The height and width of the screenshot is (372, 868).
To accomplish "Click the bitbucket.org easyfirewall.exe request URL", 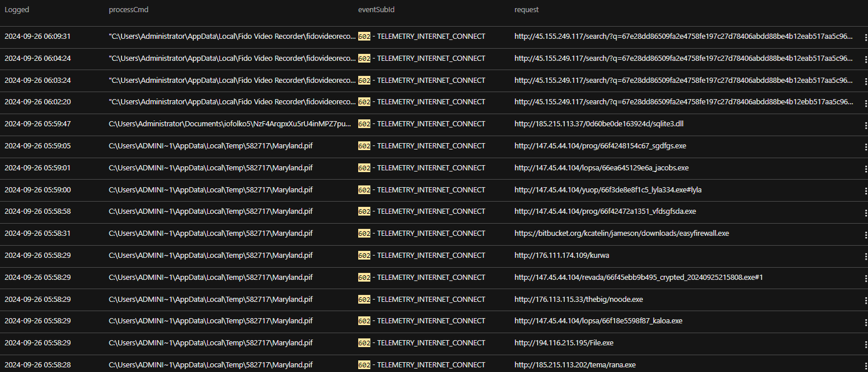I will click(x=621, y=234).
